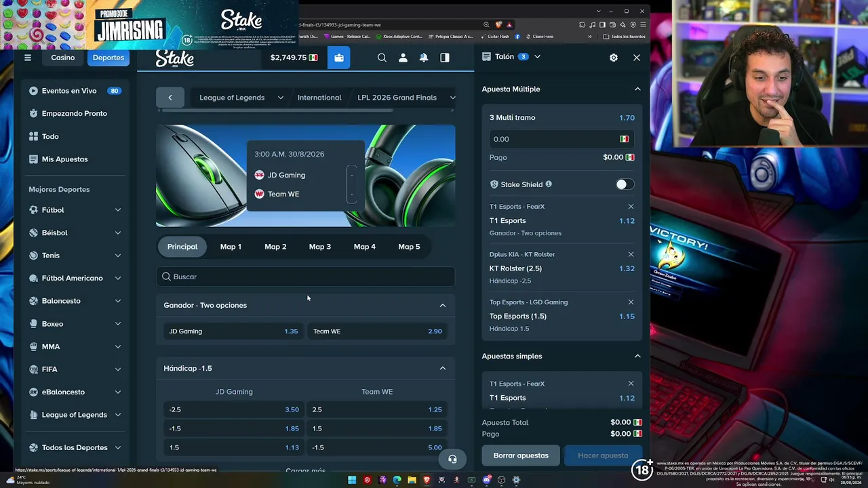The width and height of the screenshot is (868, 488).
Task: Click the Brave Rewards triangle icon
Action: pos(509,25)
